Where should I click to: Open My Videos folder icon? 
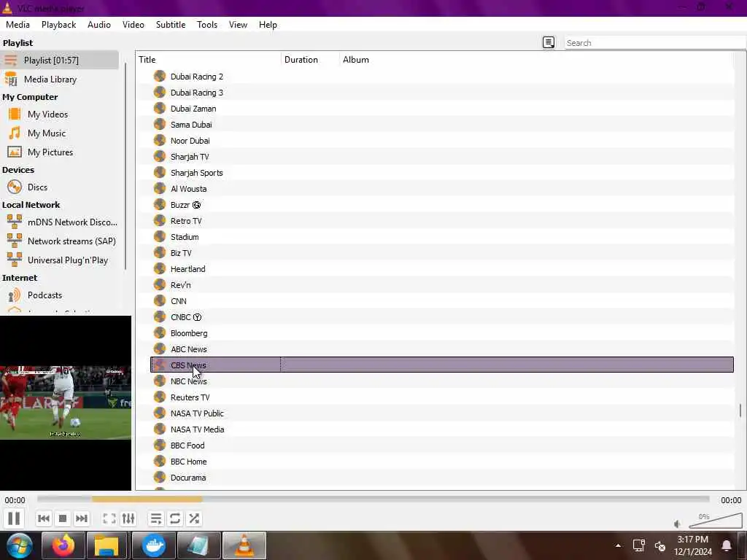pyautogui.click(x=15, y=114)
